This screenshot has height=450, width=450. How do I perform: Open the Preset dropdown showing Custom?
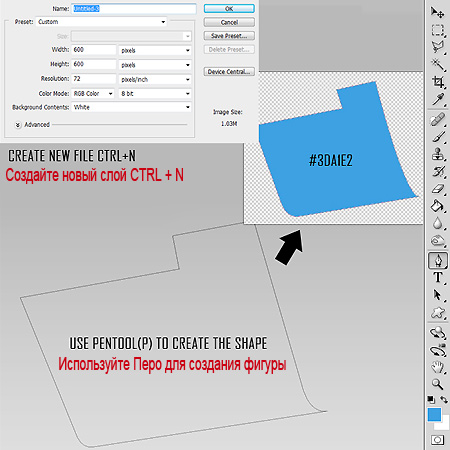point(101,22)
